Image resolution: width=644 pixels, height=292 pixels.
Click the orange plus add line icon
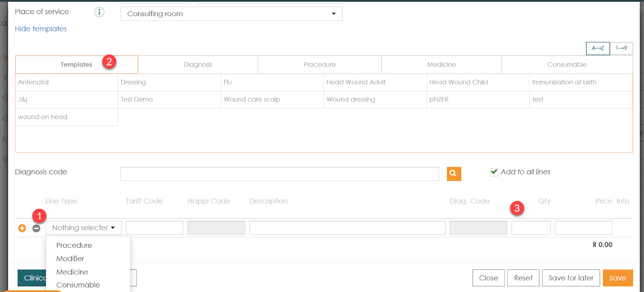pos(22,228)
